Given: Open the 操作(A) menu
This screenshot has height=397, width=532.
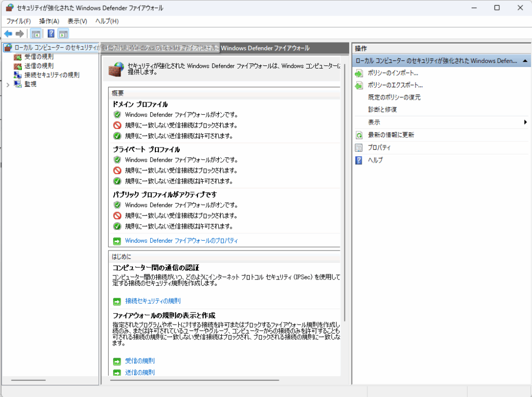Looking at the screenshot, I should point(49,21).
